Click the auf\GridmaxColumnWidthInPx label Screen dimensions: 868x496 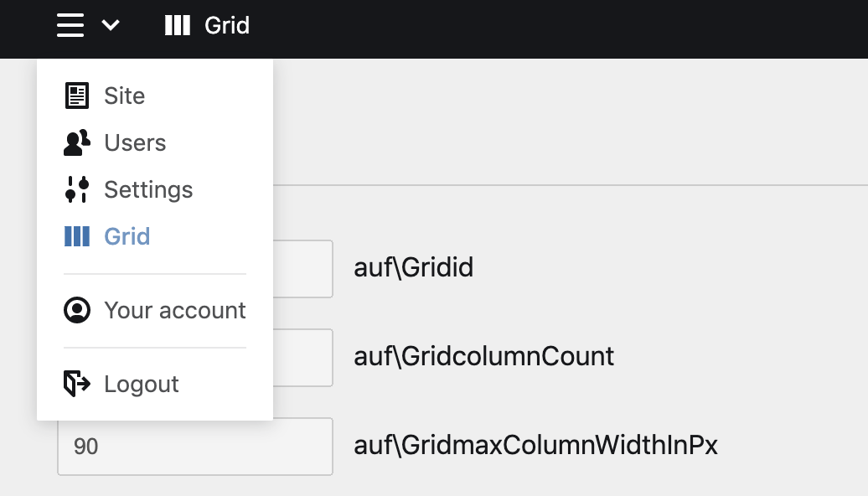(x=536, y=446)
